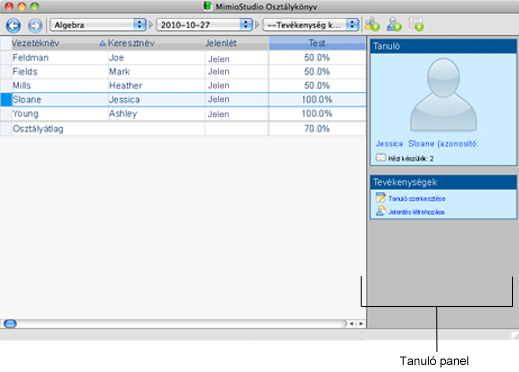Click the horizontal scrollbar thumb
Viewport: 519px width, 372px height.
[10, 323]
